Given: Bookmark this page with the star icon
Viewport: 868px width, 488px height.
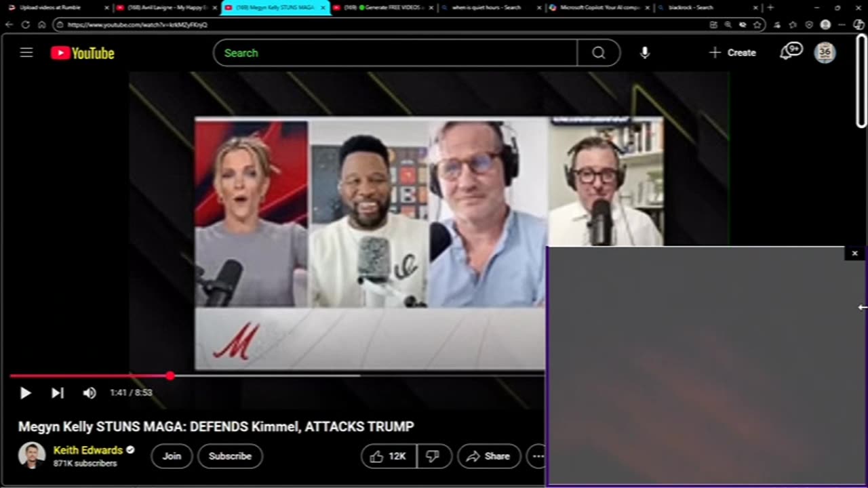Looking at the screenshot, I should click(x=757, y=24).
